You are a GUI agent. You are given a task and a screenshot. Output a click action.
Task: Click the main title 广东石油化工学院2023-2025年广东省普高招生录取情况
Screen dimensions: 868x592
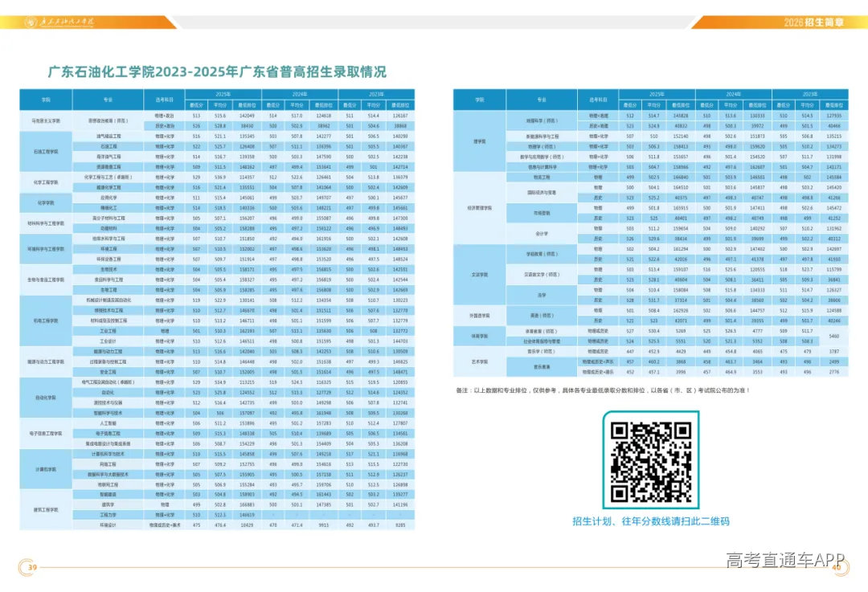coord(217,72)
